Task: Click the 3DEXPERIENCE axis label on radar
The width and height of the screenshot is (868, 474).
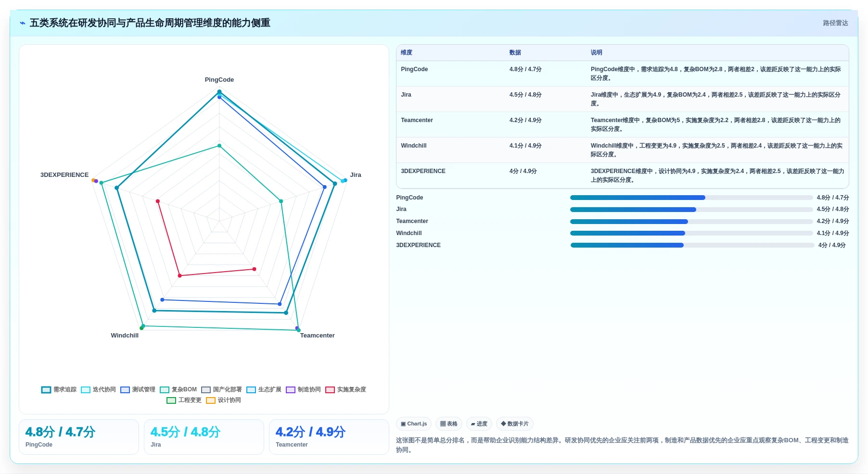Action: tap(64, 175)
